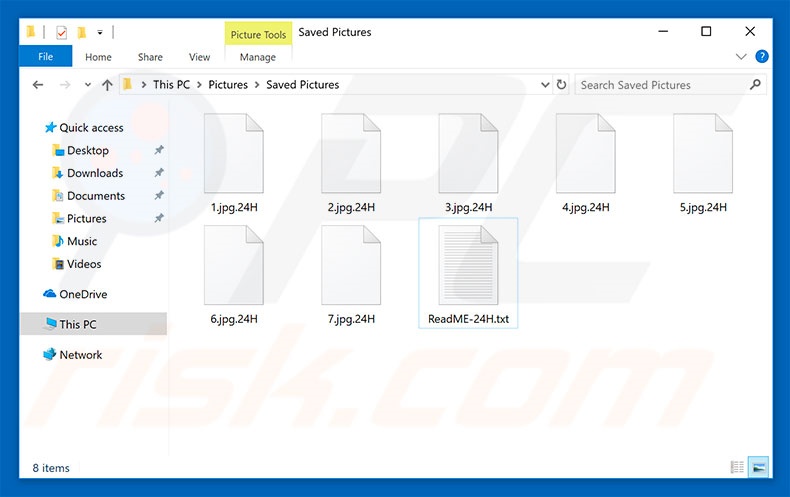Select the 4.jpg.24H file icon

click(586, 153)
